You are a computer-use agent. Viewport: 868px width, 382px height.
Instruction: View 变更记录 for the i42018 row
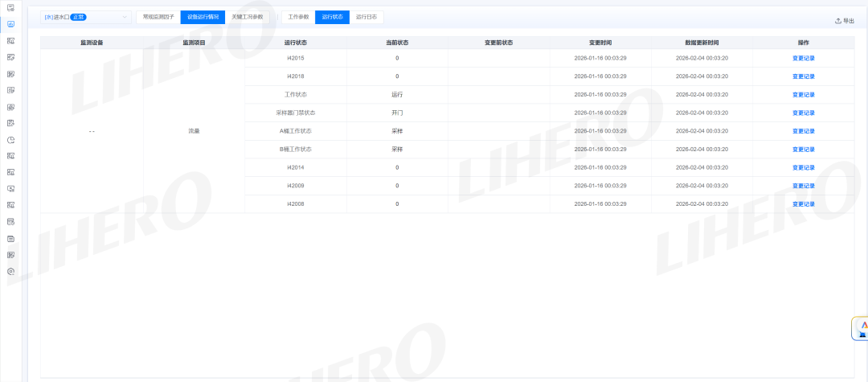tap(803, 76)
